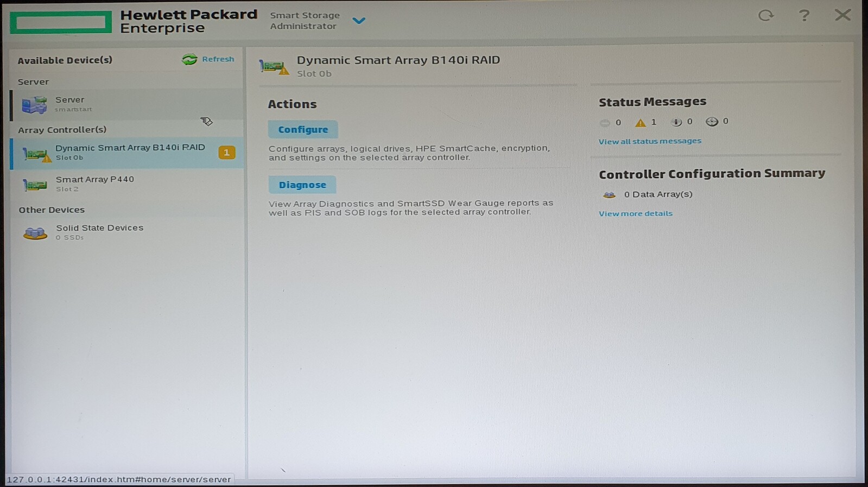Click the 'Array Controller(s)' section label
Screen dimensions: 868x487
click(62, 130)
